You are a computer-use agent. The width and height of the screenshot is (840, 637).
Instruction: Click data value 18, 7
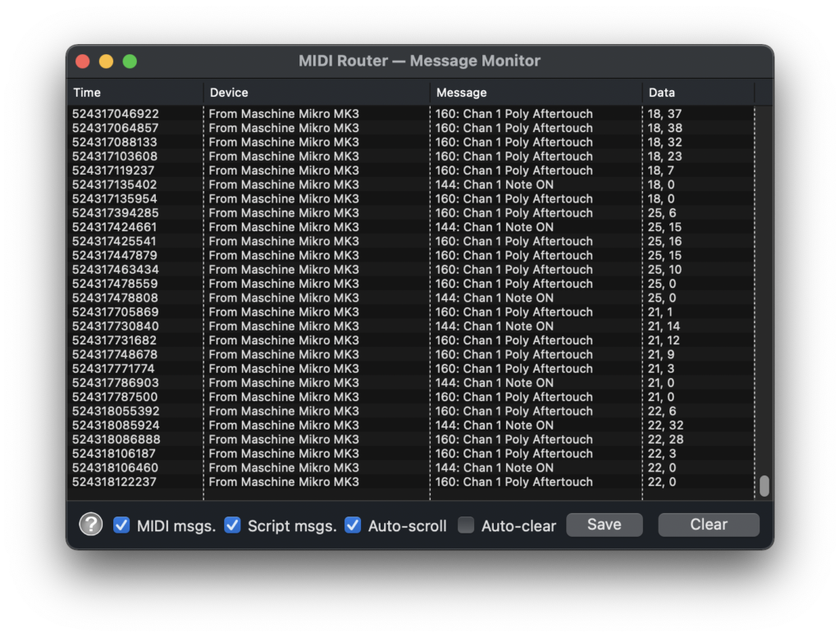pyautogui.click(x=660, y=171)
